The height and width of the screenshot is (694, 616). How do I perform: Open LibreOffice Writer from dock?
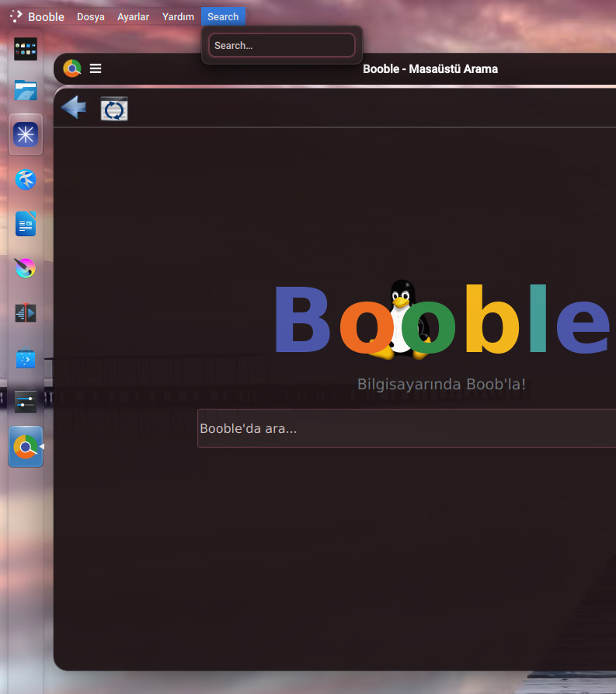pyautogui.click(x=26, y=224)
